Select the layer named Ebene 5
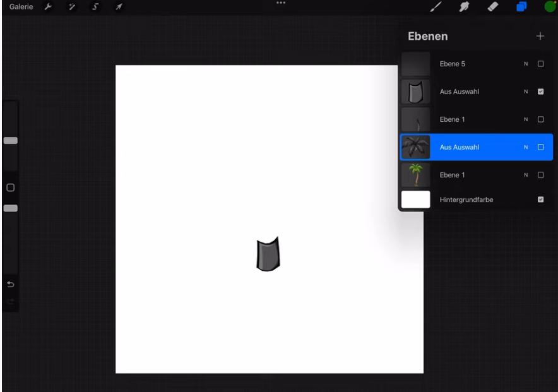 point(453,64)
